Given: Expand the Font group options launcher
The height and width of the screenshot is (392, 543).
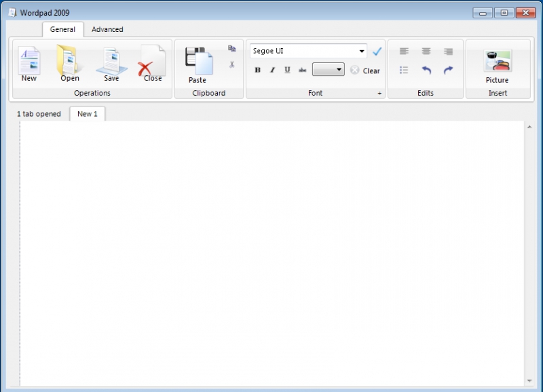Looking at the screenshot, I should tap(379, 94).
